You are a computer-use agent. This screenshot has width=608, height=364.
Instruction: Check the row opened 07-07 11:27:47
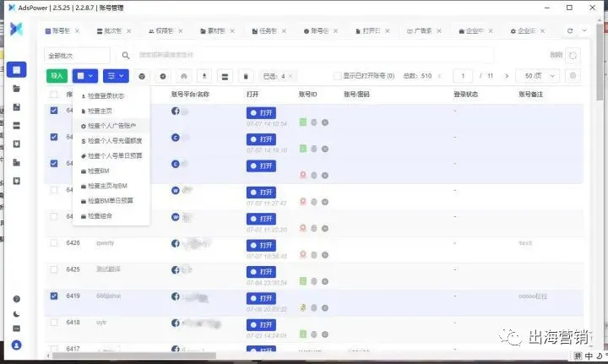[x=54, y=190]
